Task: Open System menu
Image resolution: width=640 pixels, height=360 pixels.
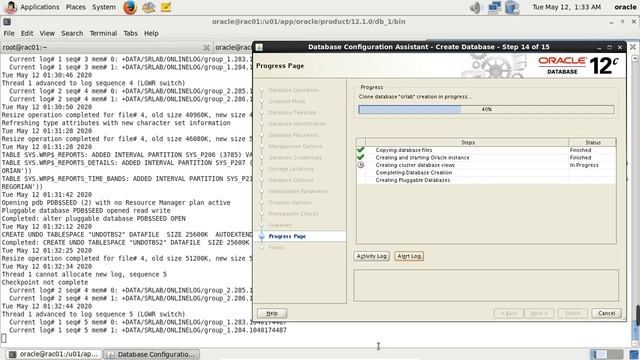Action: pyautogui.click(x=104, y=7)
